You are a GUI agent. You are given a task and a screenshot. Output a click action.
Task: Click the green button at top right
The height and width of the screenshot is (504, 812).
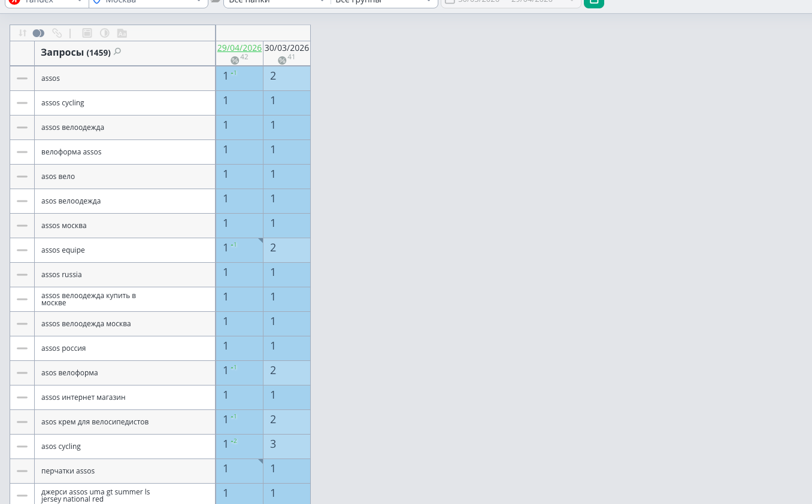click(x=593, y=2)
